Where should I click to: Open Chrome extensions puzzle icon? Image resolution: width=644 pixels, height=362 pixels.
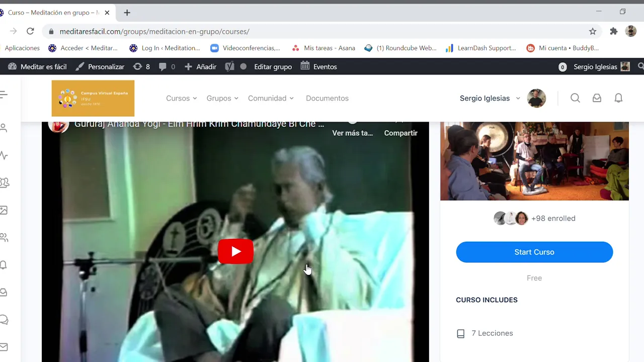click(x=613, y=31)
